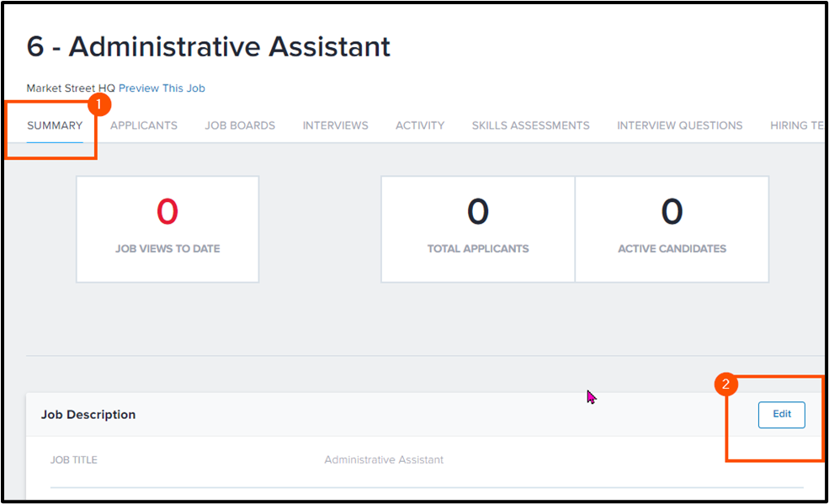Viewport: 829px width, 504px height.
Task: Go to the Job Boards tab
Action: point(240,125)
